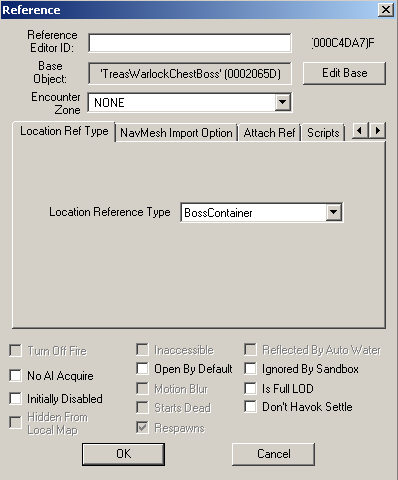Open the Edit Base button

344,73
